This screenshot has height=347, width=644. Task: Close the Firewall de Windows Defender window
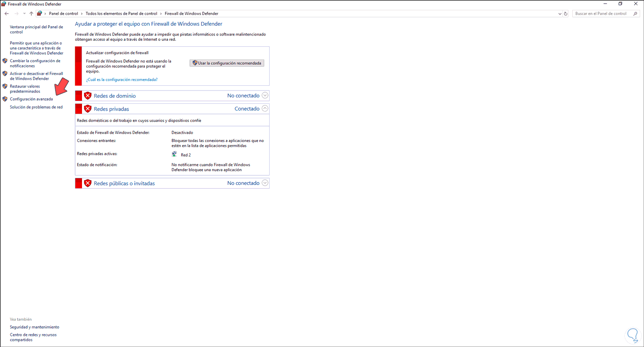coord(636,4)
